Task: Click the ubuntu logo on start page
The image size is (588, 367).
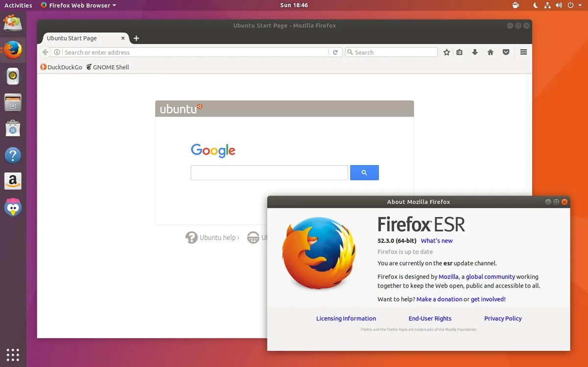Action: (x=181, y=108)
